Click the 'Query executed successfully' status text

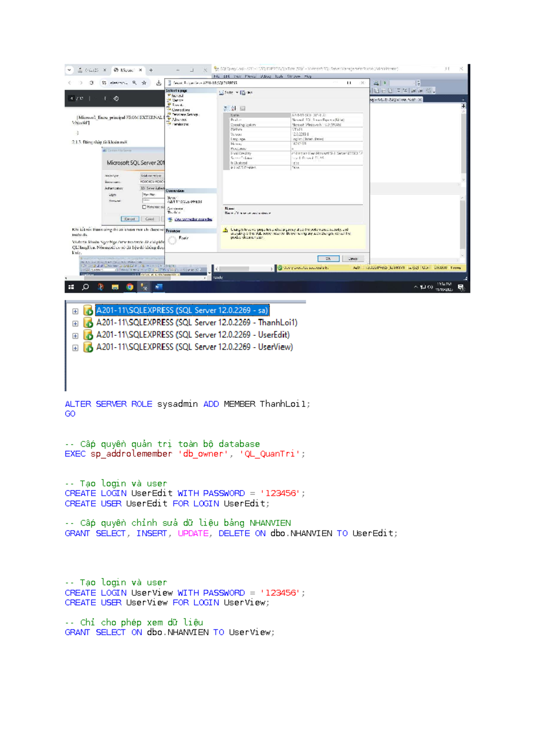(306, 268)
